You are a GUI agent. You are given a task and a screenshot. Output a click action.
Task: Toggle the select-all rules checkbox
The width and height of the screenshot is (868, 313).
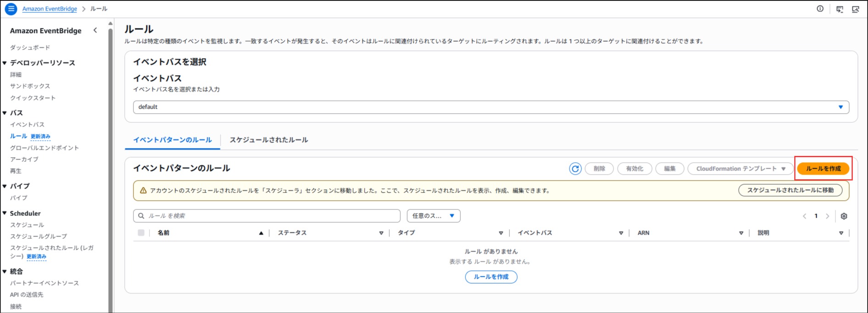pyautogui.click(x=141, y=233)
